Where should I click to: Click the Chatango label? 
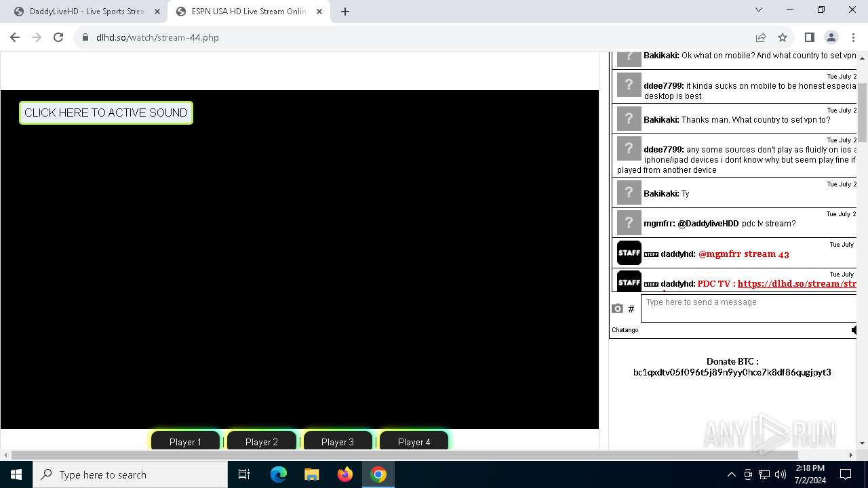(625, 330)
